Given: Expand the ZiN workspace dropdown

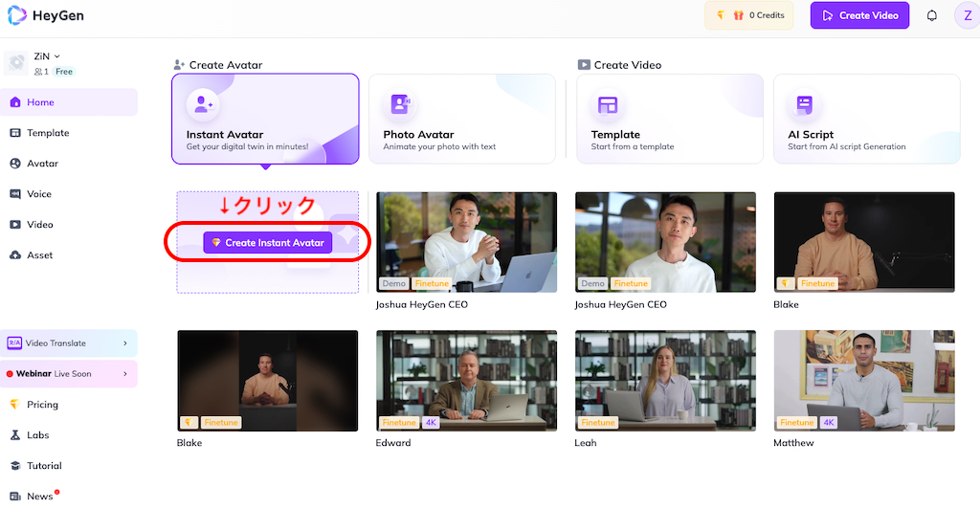Looking at the screenshot, I should pyautogui.click(x=56, y=56).
